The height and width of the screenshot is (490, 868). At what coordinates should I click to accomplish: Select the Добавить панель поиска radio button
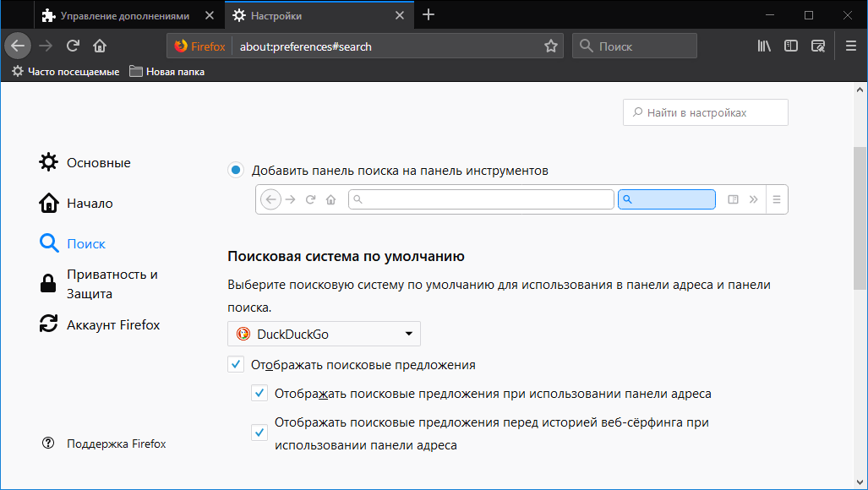click(237, 170)
